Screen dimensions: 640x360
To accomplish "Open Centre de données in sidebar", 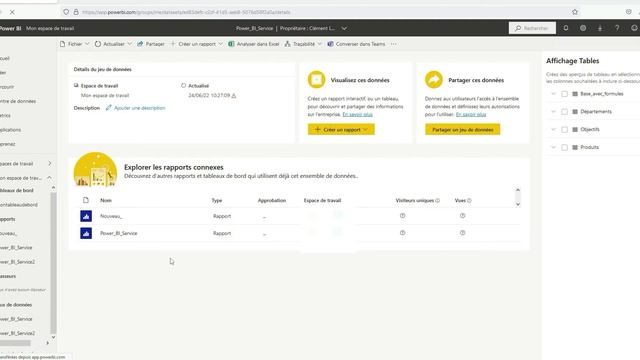I will pyautogui.click(x=18, y=101).
